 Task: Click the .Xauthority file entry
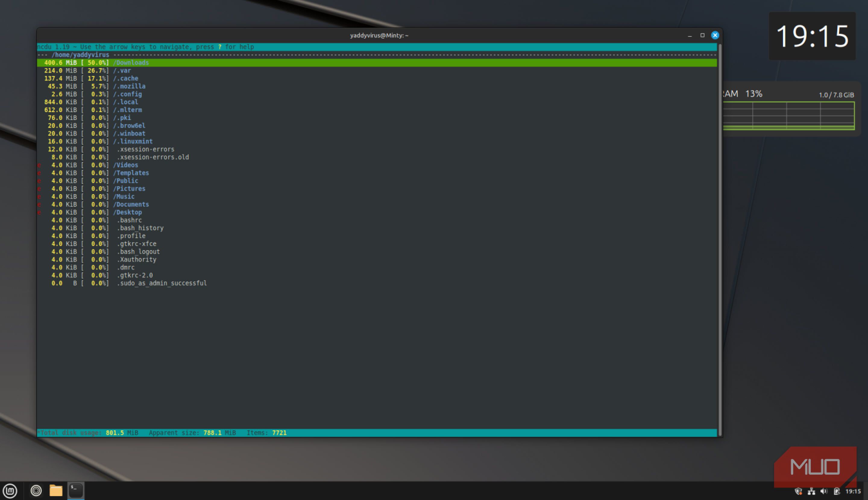point(137,259)
